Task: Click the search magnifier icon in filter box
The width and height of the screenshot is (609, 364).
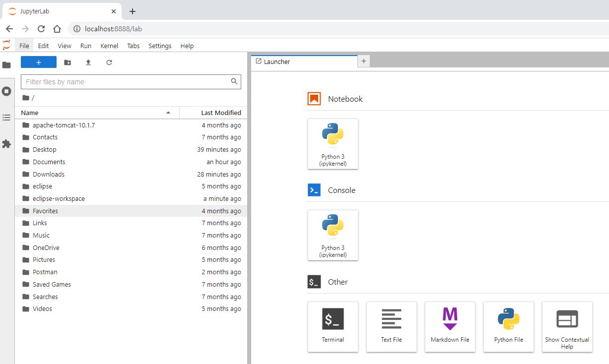Action: [x=234, y=81]
